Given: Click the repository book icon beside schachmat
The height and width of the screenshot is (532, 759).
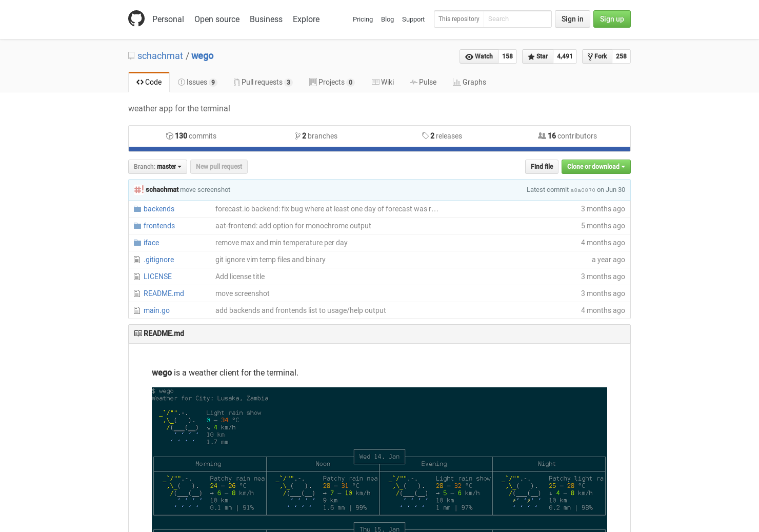Looking at the screenshot, I should pos(131,56).
